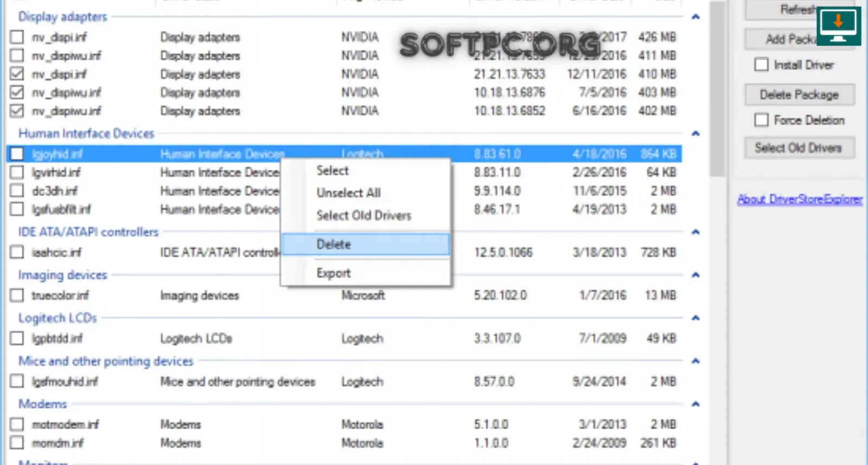The image size is (868, 465).
Task: Tick the iaahcic.inf driver checkbox
Action: (17, 252)
